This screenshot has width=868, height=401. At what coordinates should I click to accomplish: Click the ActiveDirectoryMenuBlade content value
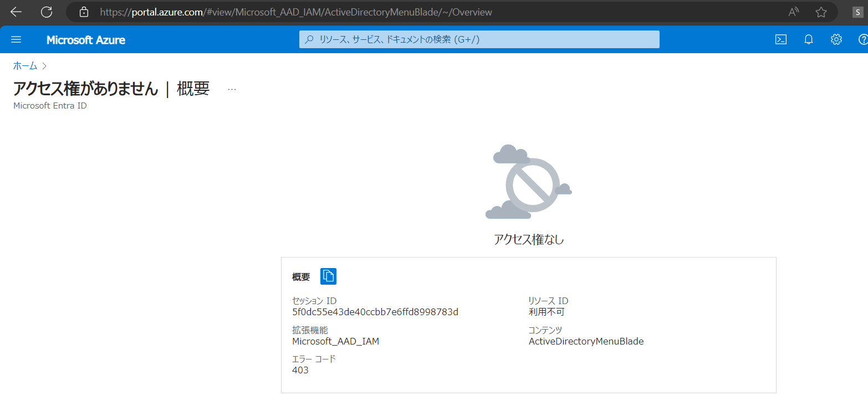coord(586,341)
